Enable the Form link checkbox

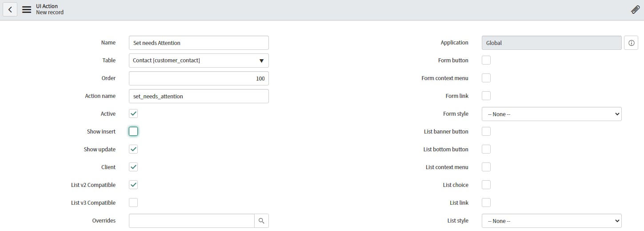pyautogui.click(x=486, y=96)
